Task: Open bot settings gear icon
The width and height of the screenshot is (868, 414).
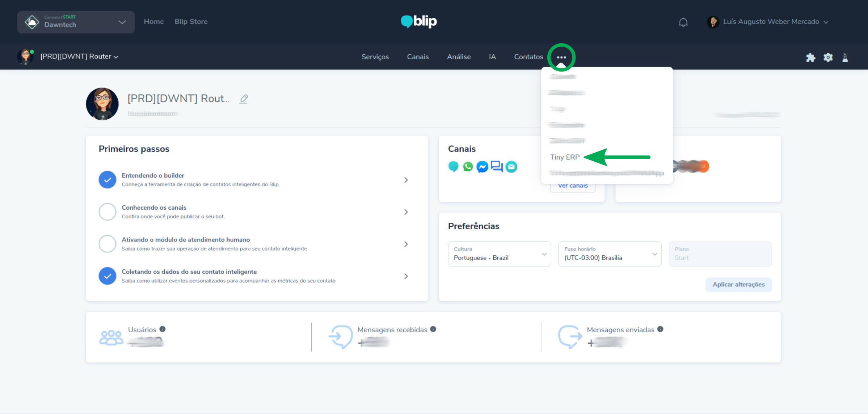Action: [x=828, y=57]
